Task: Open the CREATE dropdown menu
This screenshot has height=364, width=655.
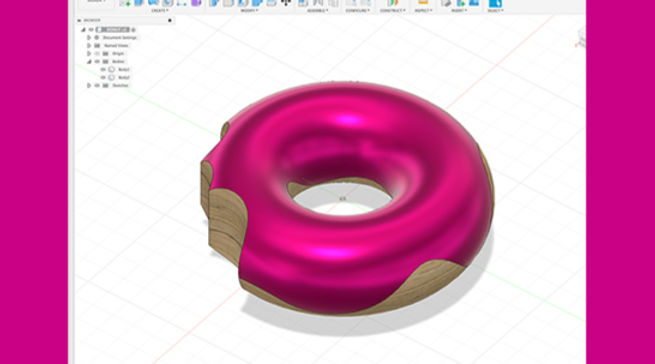Action: [x=160, y=10]
